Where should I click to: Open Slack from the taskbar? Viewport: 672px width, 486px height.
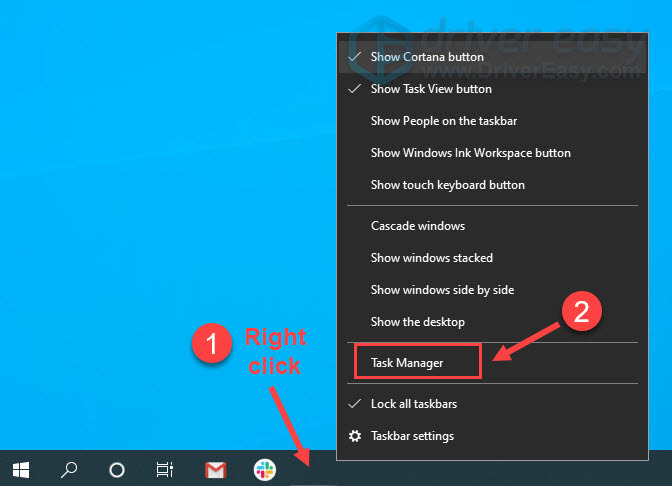click(264, 468)
